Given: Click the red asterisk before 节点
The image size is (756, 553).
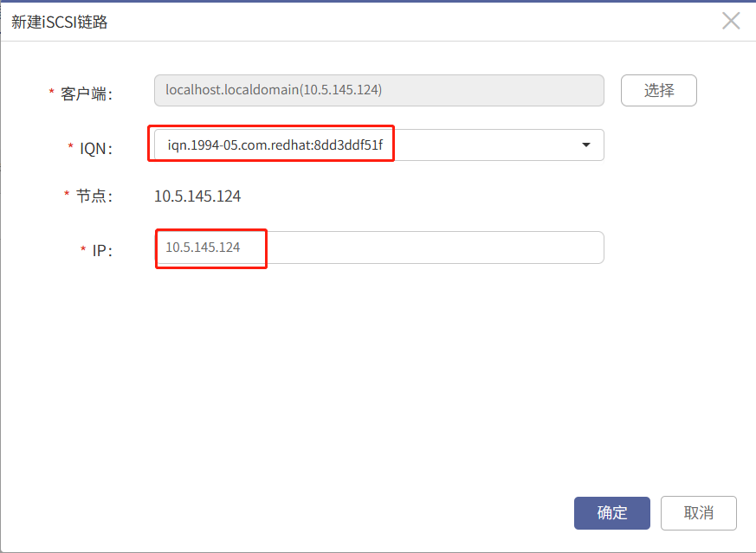Looking at the screenshot, I should [67, 193].
